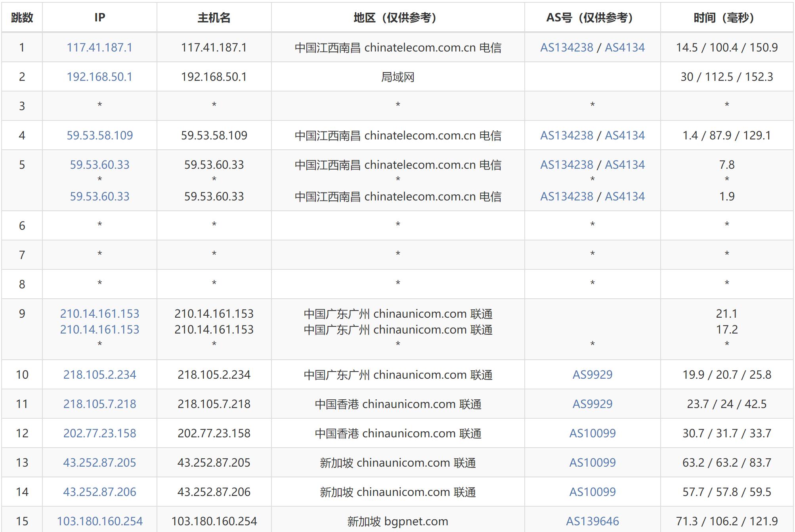Image resolution: width=795 pixels, height=532 pixels.
Task: Open IP link 43.252.87.205
Action: tap(99, 463)
